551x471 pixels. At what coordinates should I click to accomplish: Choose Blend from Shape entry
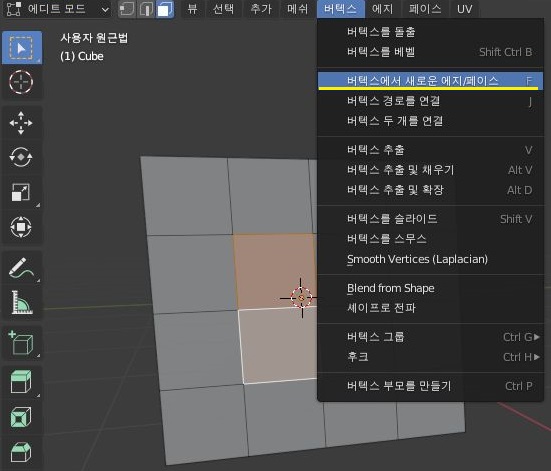pyautogui.click(x=430, y=288)
